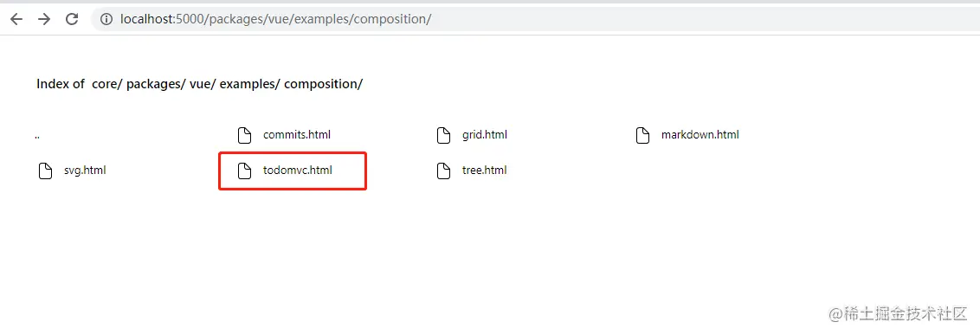Open the todomvc.html link

[298, 170]
